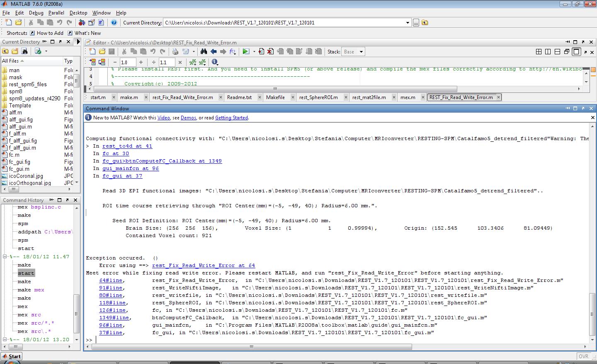Click What's New shortcut

(84, 33)
